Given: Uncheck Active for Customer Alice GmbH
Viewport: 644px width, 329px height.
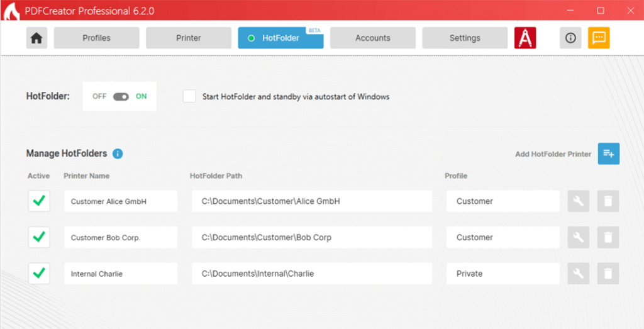Looking at the screenshot, I should (x=39, y=201).
